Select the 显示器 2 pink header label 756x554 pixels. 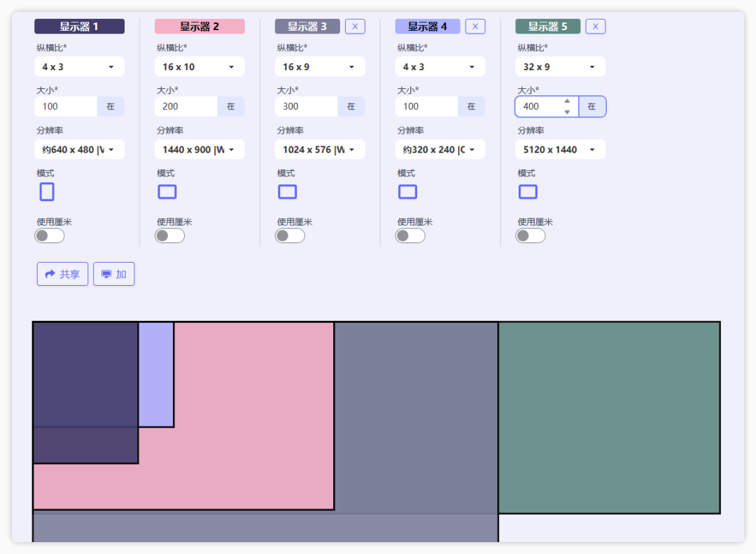pos(199,27)
